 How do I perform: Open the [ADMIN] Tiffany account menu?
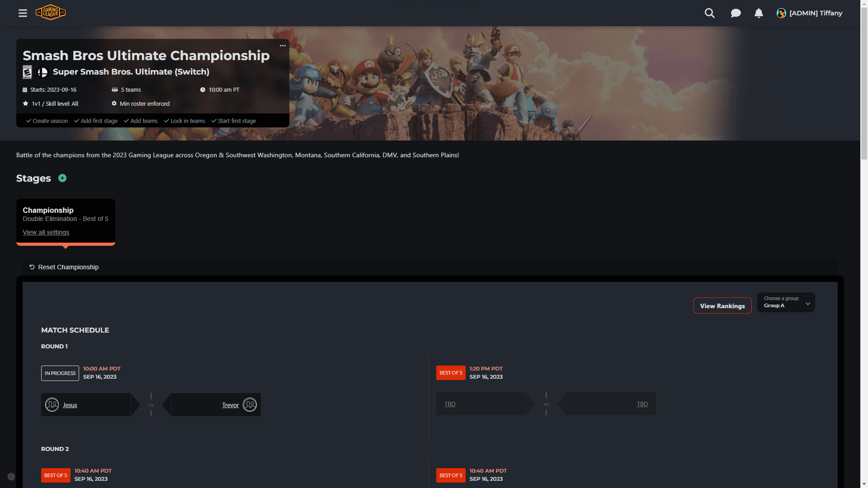pyautogui.click(x=809, y=13)
